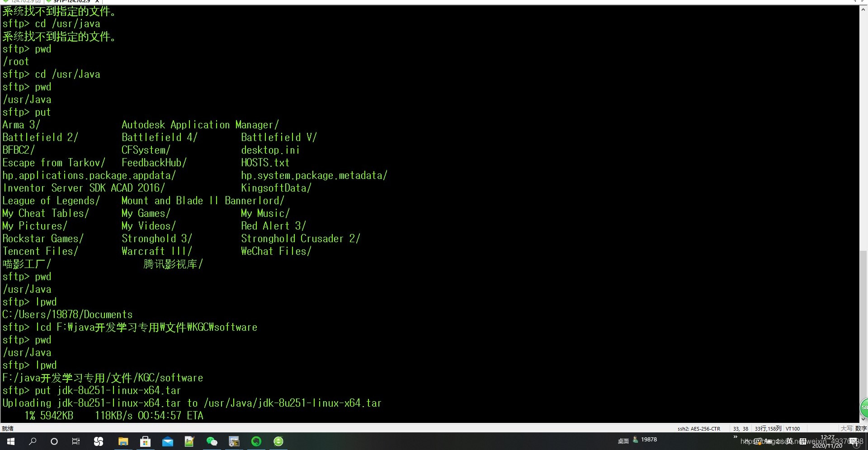Click the 数字 num lock indicator
Viewport: 868px width, 450px height.
[861, 428]
